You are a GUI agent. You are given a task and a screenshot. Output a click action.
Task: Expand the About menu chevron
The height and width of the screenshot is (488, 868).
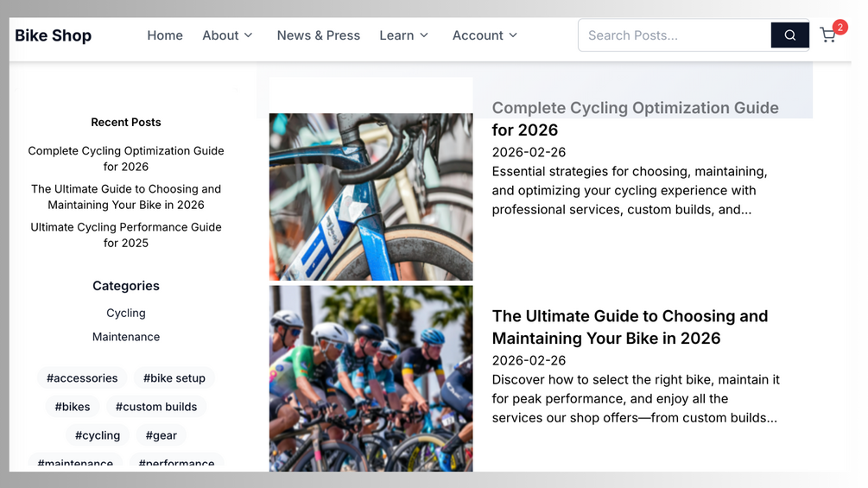pos(249,35)
